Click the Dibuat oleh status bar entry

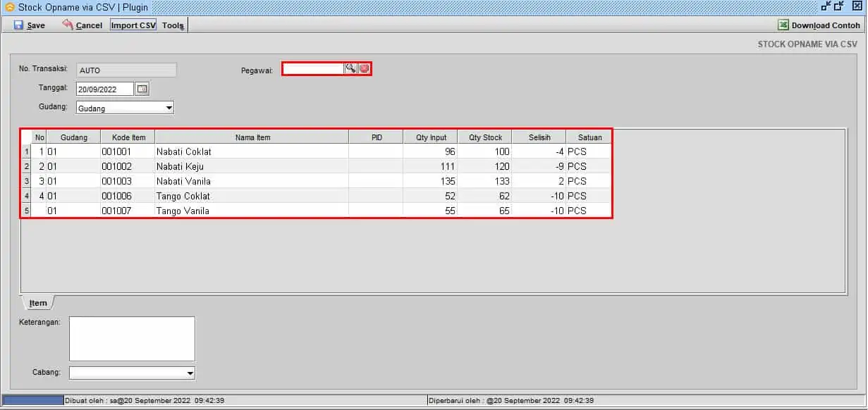coord(145,400)
